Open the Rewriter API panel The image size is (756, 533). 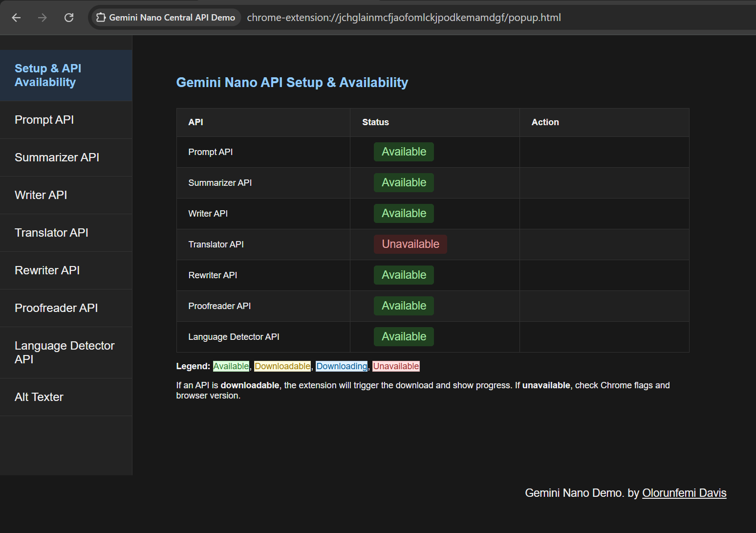pyautogui.click(x=47, y=270)
